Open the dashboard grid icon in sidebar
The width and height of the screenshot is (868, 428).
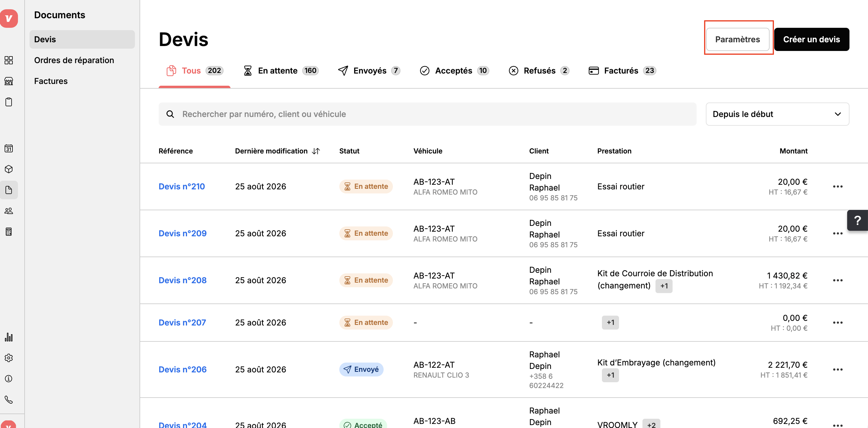point(9,60)
